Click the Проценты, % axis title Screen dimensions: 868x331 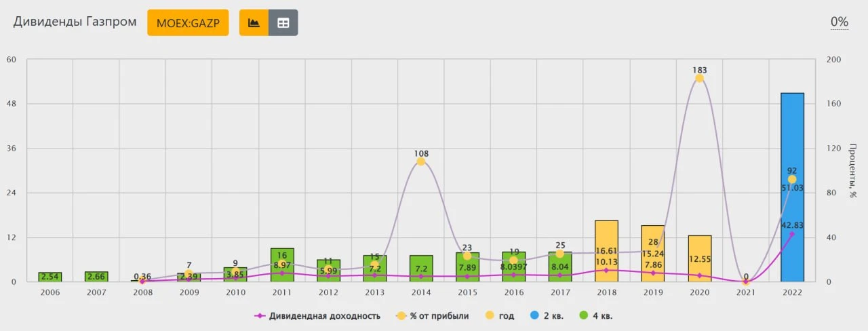pos(854,171)
